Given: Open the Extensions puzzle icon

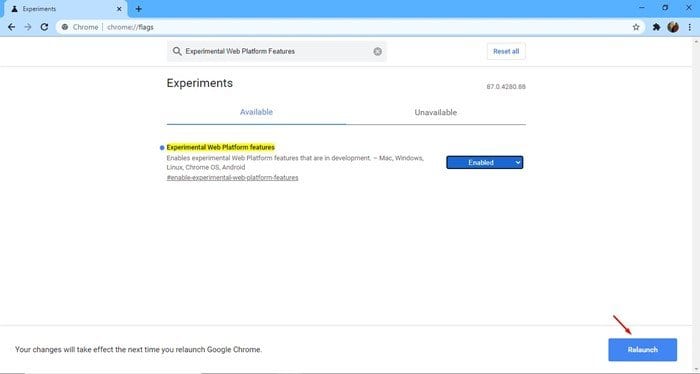Looking at the screenshot, I should pyautogui.click(x=656, y=27).
